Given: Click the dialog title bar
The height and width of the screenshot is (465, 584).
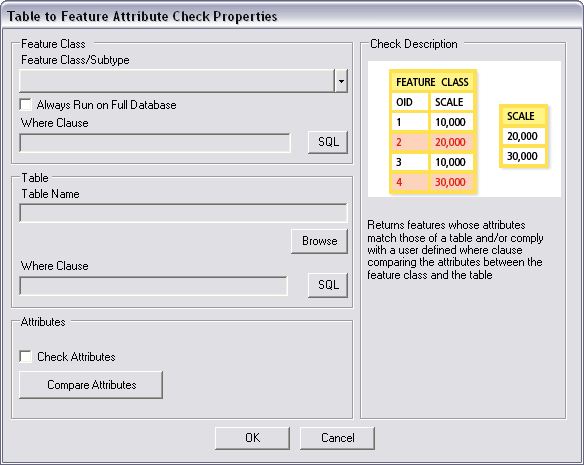Looking at the screenshot, I should tap(292, 16).
